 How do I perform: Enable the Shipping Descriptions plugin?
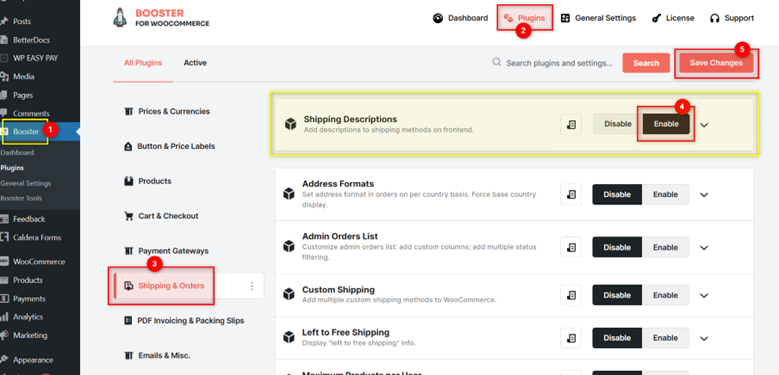(x=666, y=124)
